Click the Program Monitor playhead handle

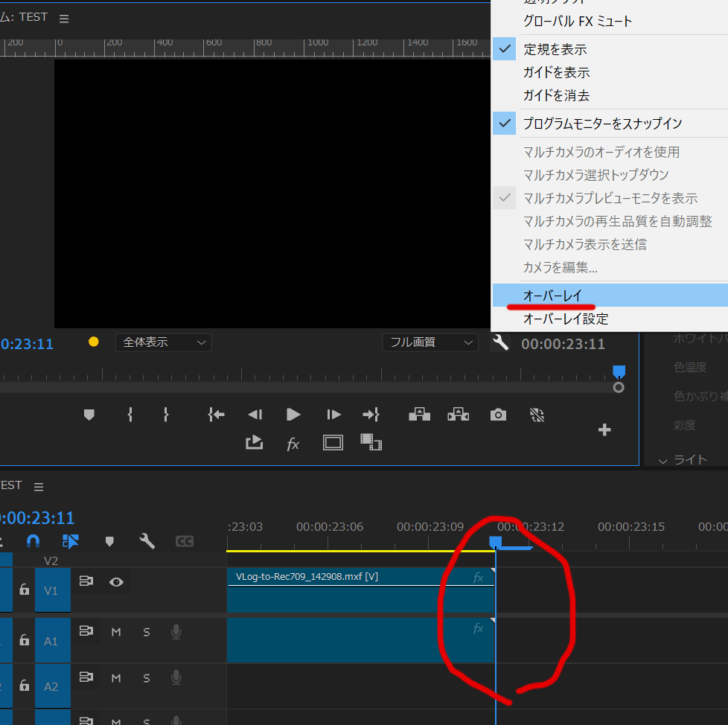619,371
